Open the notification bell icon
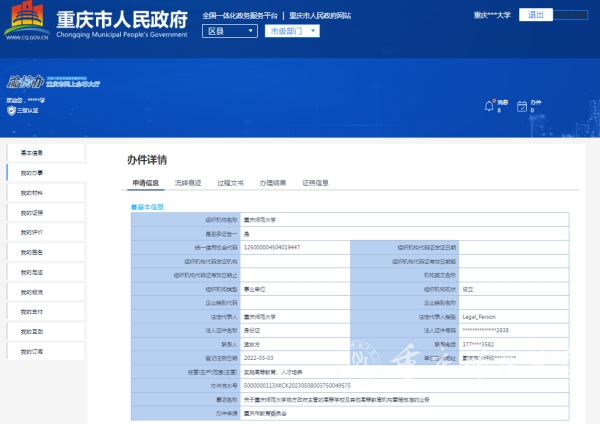Screen dimensions: 600x424 click(486, 107)
